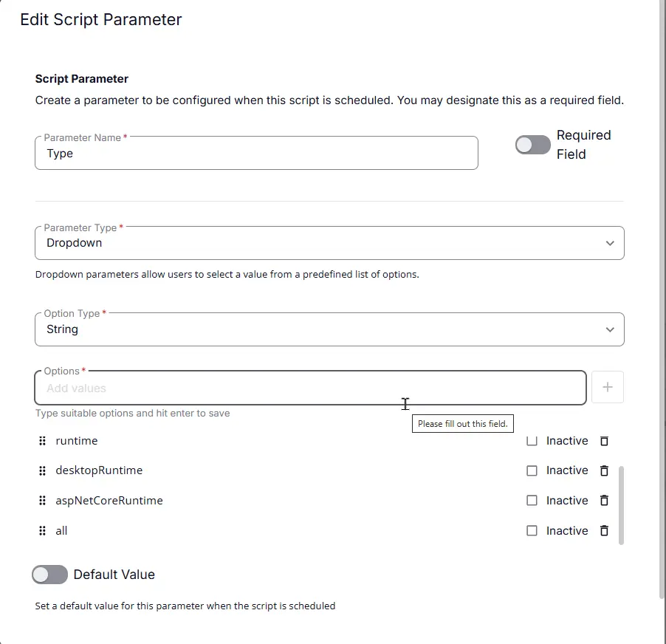Viewport: 666px width, 644px height.
Task: Mark desktopRuntime as Inactive
Action: 532,470
